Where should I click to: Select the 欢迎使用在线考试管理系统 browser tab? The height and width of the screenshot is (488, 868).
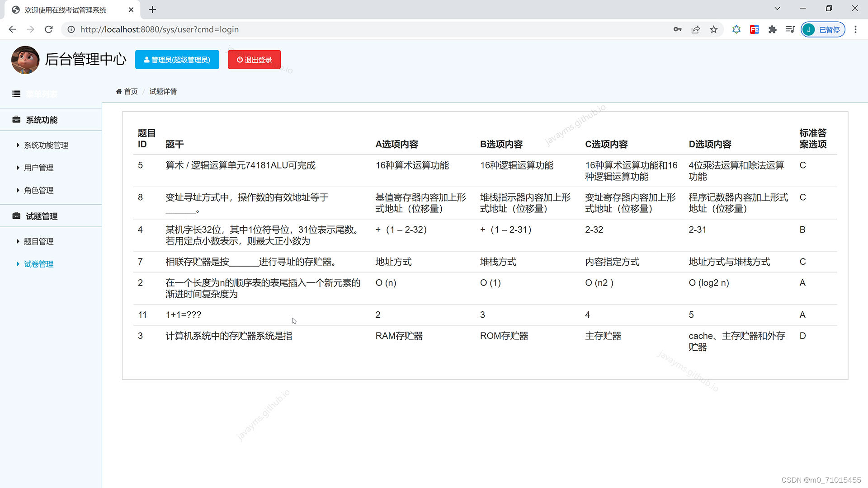click(66, 9)
